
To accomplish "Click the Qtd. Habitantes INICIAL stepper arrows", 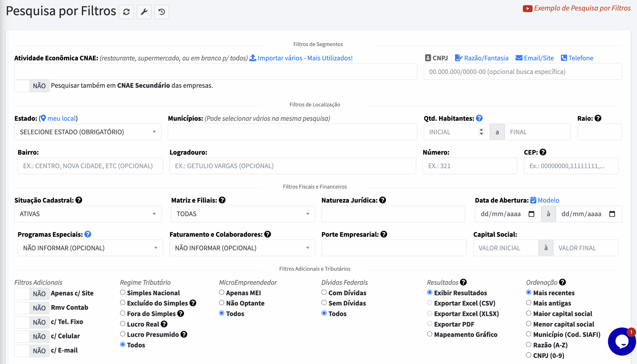I will (481, 132).
